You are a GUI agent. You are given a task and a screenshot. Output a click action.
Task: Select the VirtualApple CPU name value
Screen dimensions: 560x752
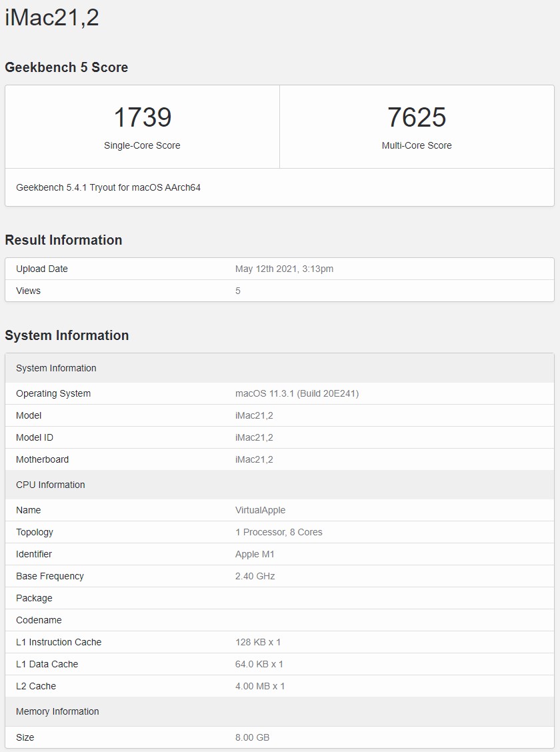pos(261,510)
